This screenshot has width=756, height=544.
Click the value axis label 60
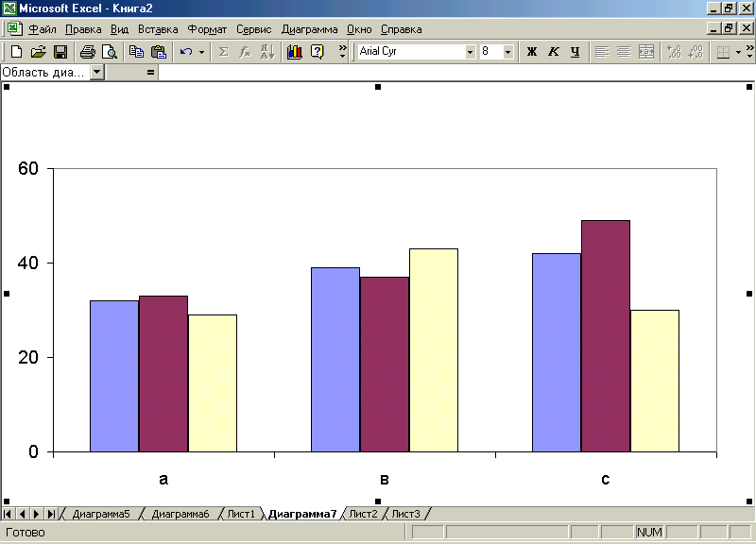pos(28,168)
